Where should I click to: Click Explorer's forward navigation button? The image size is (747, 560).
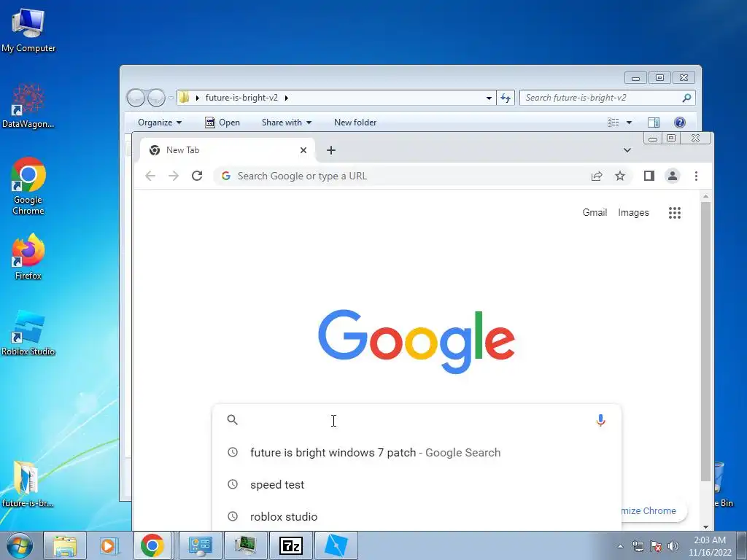(x=156, y=98)
